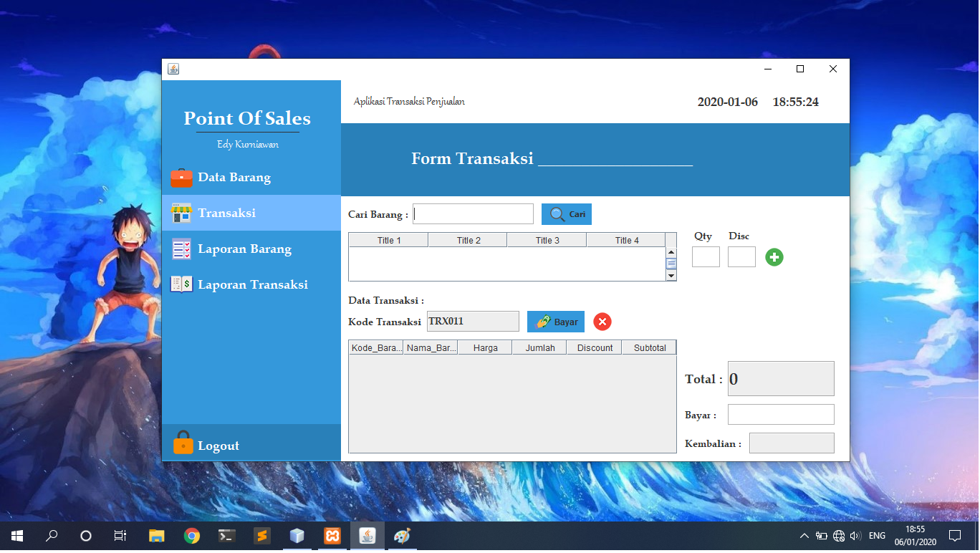The height and width of the screenshot is (553, 980).
Task: Click the Bayar payment button
Action: [x=556, y=322]
